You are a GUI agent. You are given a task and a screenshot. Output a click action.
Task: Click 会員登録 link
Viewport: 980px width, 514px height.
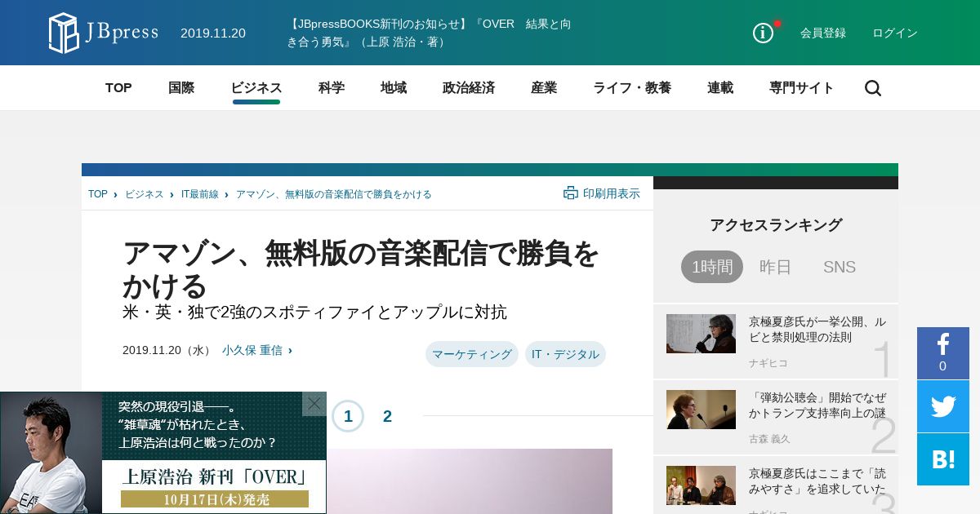tap(823, 33)
